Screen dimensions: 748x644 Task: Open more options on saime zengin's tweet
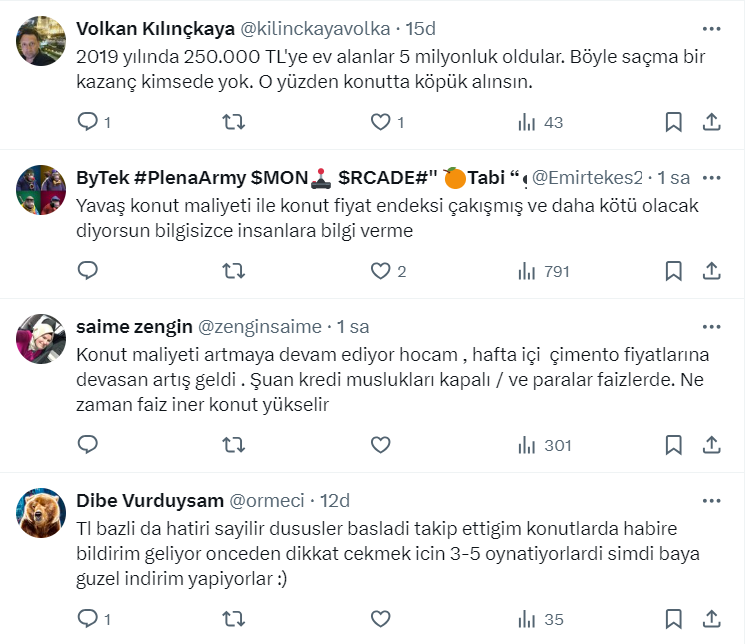click(711, 326)
